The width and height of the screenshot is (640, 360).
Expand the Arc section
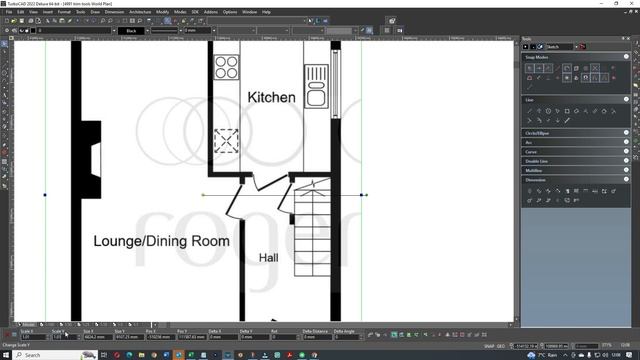point(626,142)
